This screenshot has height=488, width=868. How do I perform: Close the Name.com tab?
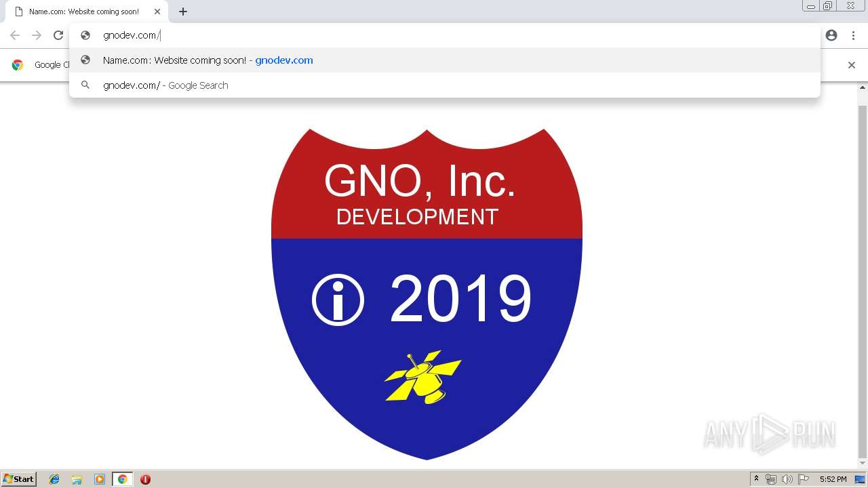click(x=157, y=12)
